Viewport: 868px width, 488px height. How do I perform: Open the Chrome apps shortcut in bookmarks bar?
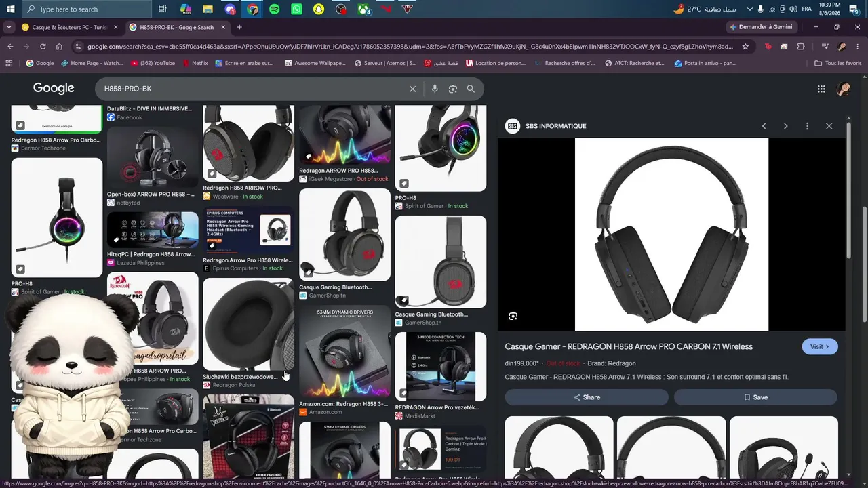(x=9, y=63)
